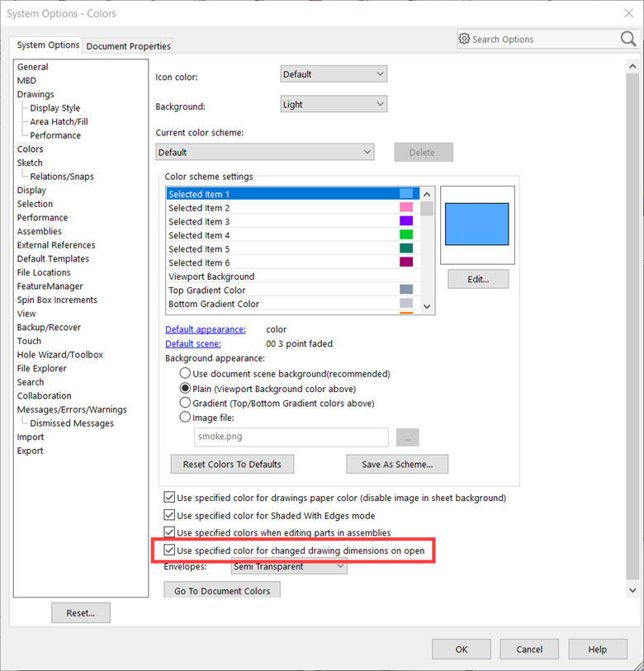Click dialog scrollbar up arrow
The image size is (644, 671).
click(632, 66)
